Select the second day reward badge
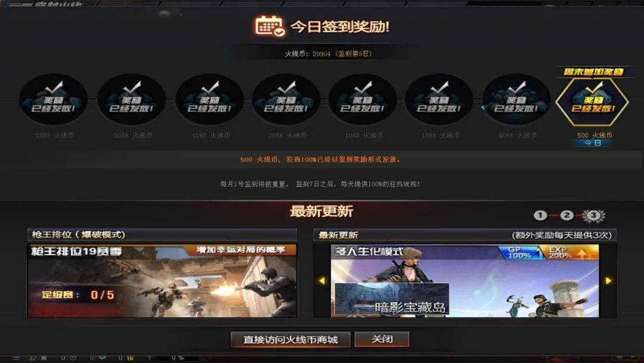The height and width of the screenshot is (363, 644). 131,99
